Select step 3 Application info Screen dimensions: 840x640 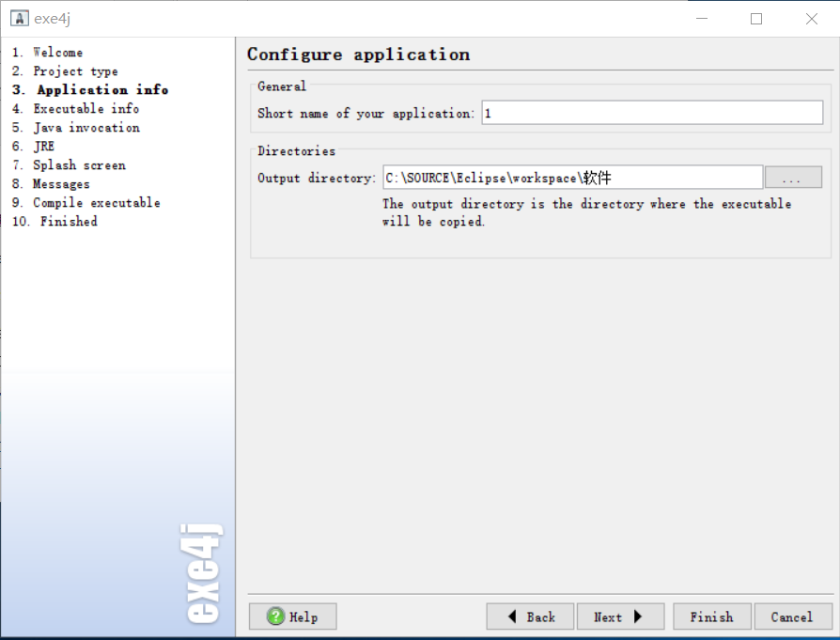pos(90,90)
